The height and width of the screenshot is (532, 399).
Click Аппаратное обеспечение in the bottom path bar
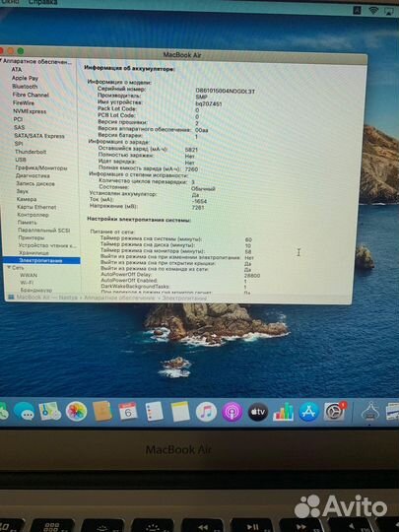pyautogui.click(x=119, y=298)
